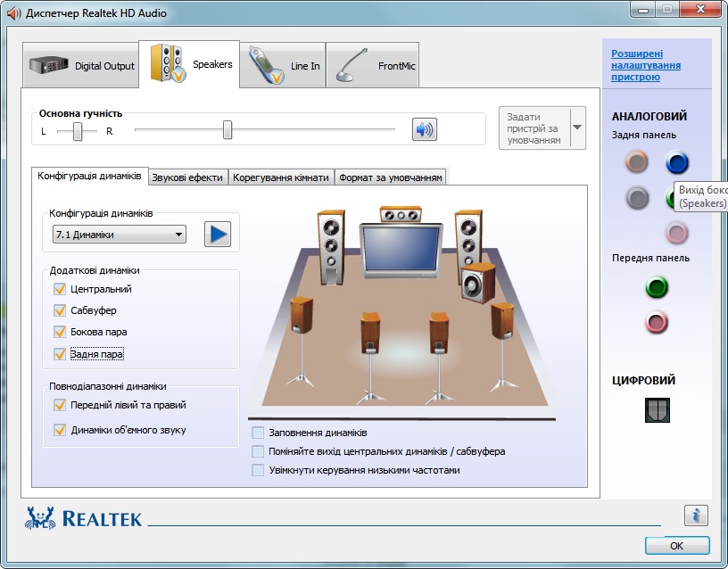728x569 pixels.
Task: Select the pink front panel jack
Action: click(x=657, y=322)
